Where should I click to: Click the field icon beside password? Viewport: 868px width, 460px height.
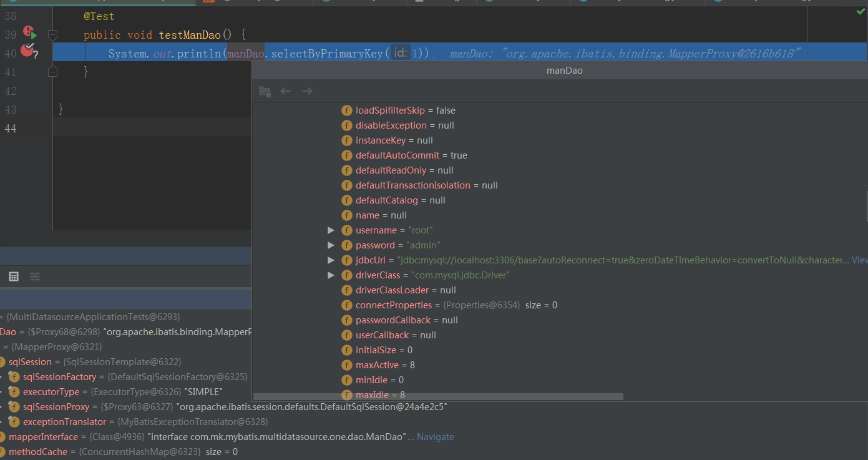[x=347, y=245]
